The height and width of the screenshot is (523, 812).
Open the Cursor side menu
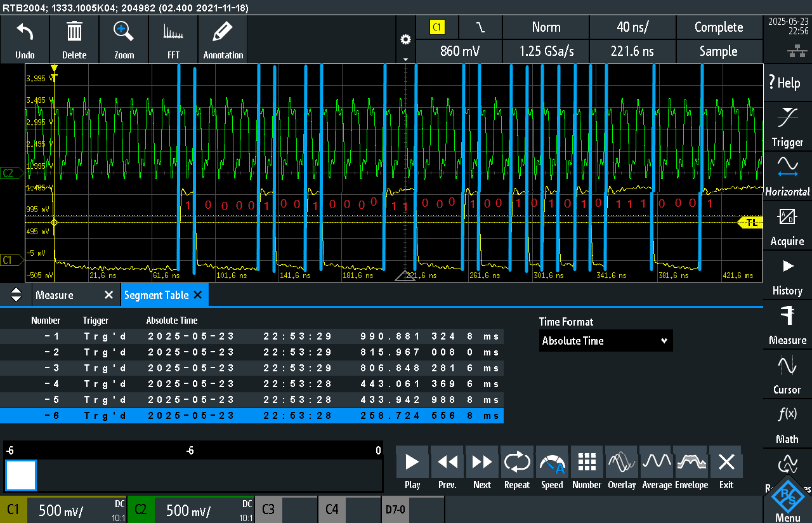(787, 375)
